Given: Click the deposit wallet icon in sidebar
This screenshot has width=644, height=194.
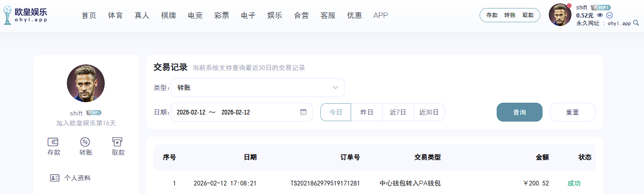Looking at the screenshot, I should [x=53, y=141].
